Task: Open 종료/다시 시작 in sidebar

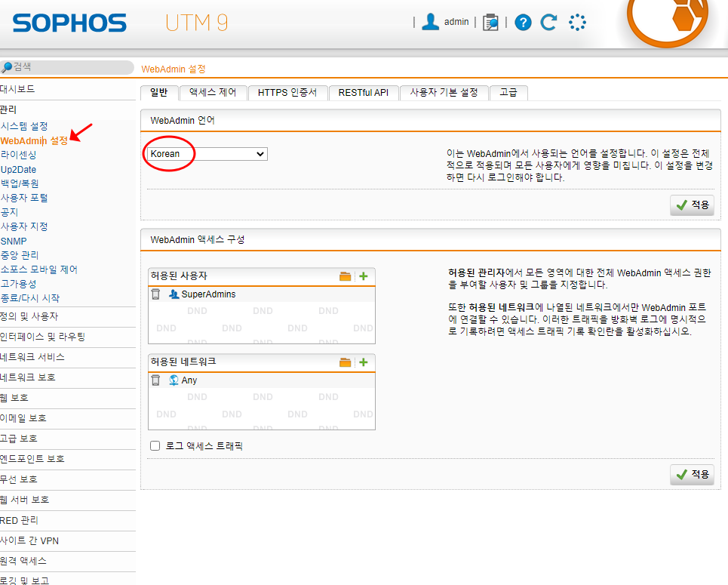Action: [30, 298]
